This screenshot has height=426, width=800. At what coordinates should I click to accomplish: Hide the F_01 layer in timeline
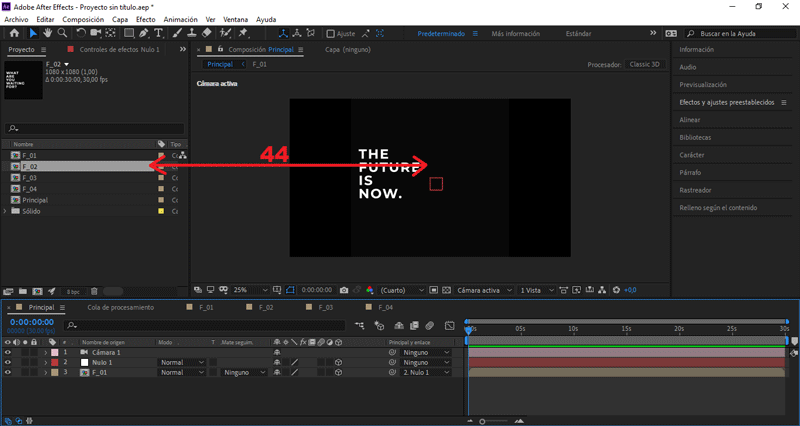(8, 372)
